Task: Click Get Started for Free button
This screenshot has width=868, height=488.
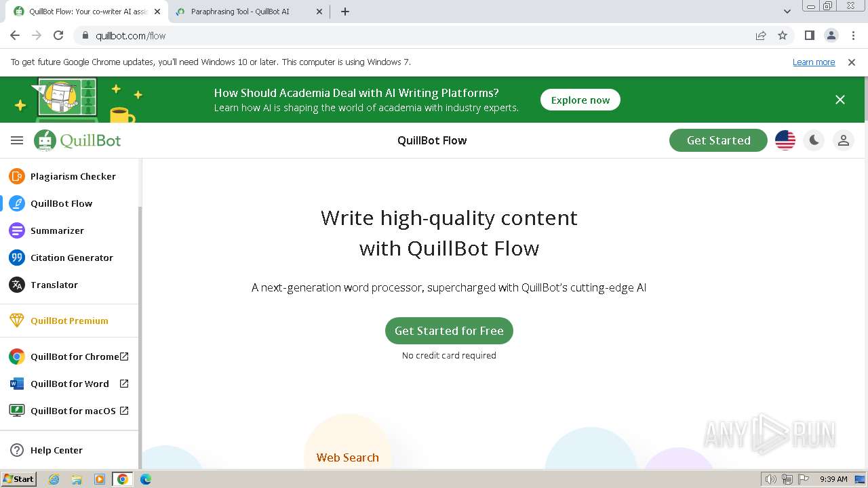Action: [449, 331]
